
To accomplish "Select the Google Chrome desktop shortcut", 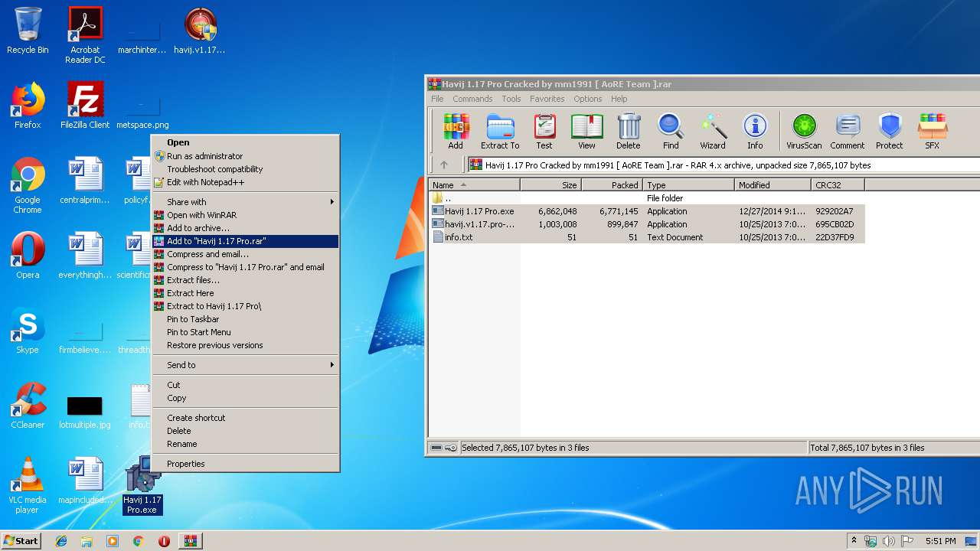I will point(28,185).
